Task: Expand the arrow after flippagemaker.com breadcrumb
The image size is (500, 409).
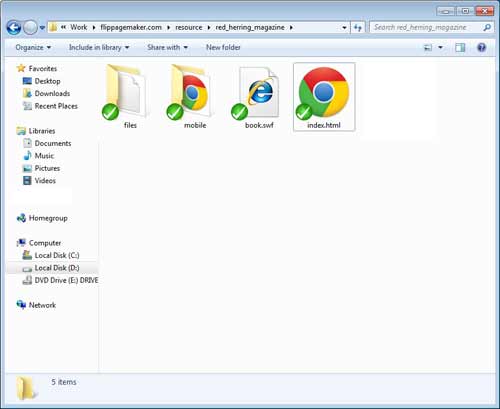Action: point(168,28)
